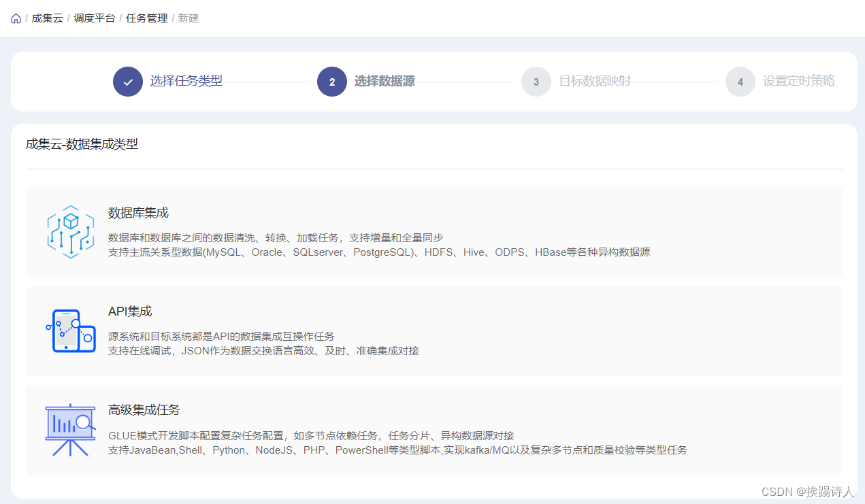865x504 pixels.
Task: Click the step 3 number circle
Action: tap(536, 82)
